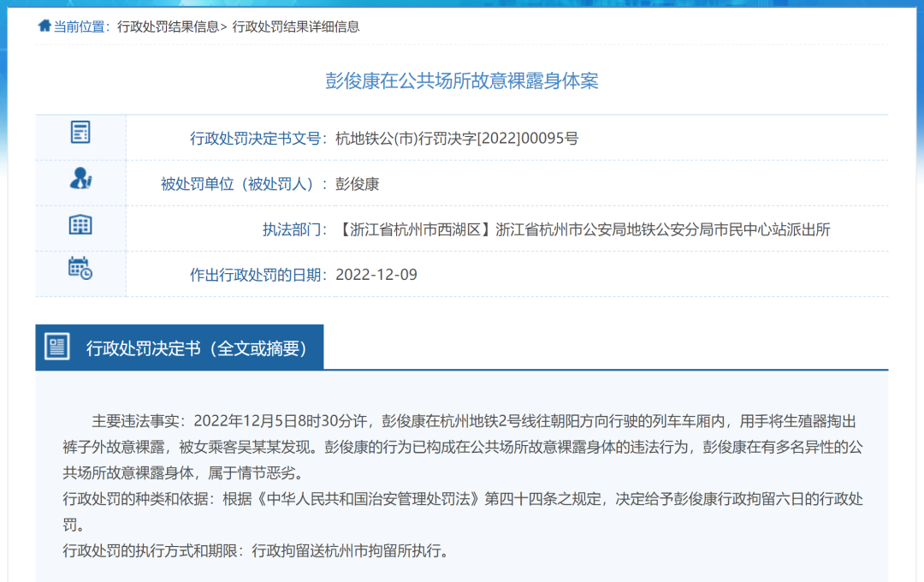The image size is (924, 582).
Task: Click the house symbol in the breadcrumb bar
Action: coord(44,26)
